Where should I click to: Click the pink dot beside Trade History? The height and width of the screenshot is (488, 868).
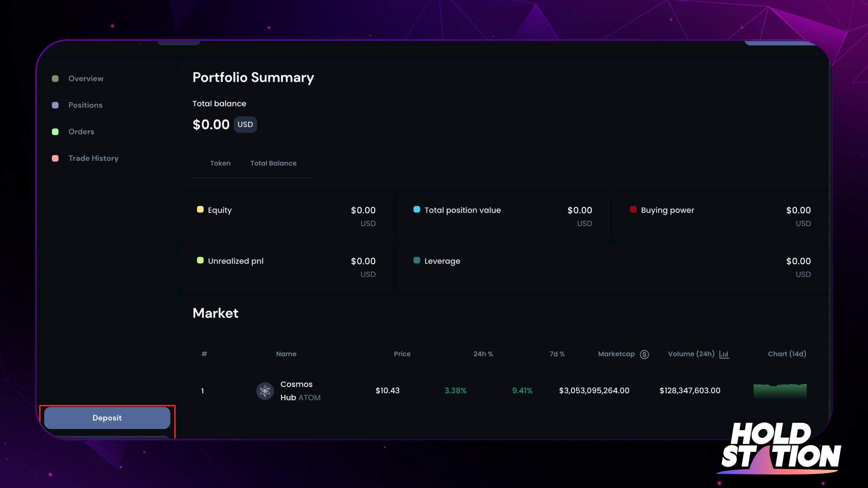55,159
